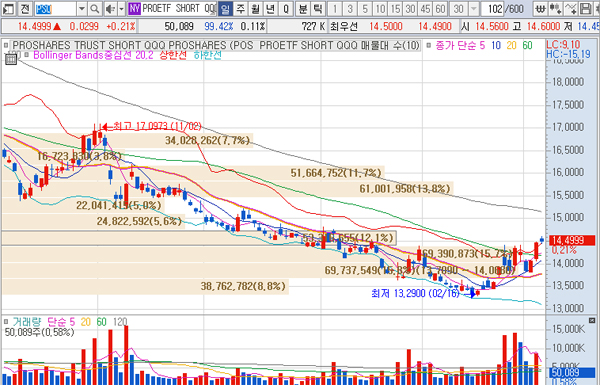Select the minute (분) chart period
Viewport: 600px width, 385px height.
point(303,8)
